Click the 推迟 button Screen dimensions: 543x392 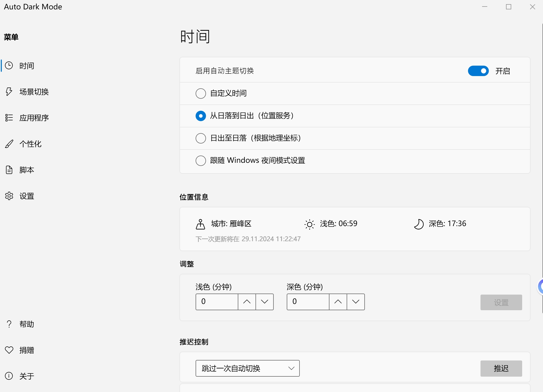click(501, 368)
